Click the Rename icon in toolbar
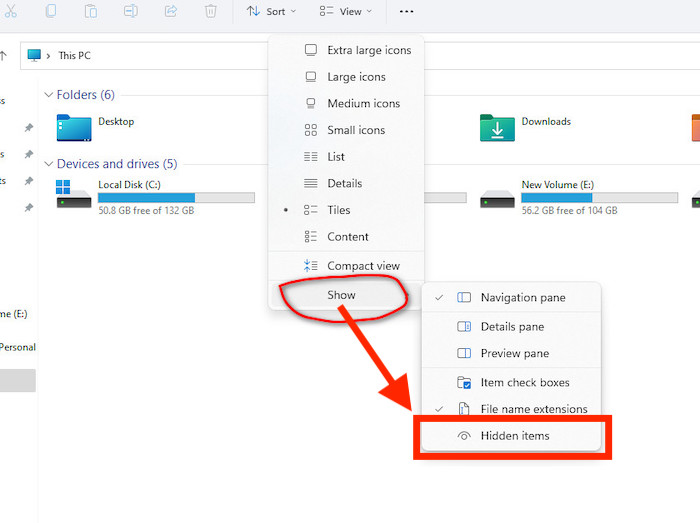Screen dimensions: 700x523 coord(130,11)
